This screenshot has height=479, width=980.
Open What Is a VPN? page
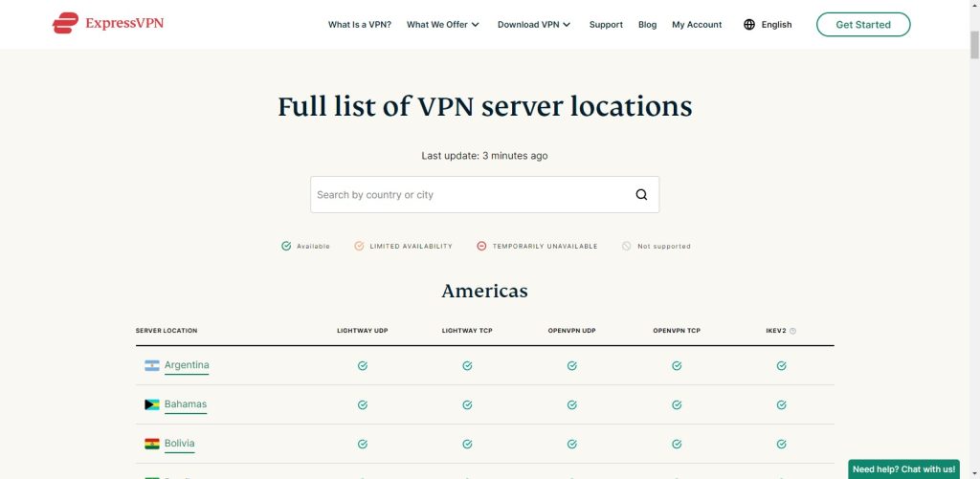point(359,25)
